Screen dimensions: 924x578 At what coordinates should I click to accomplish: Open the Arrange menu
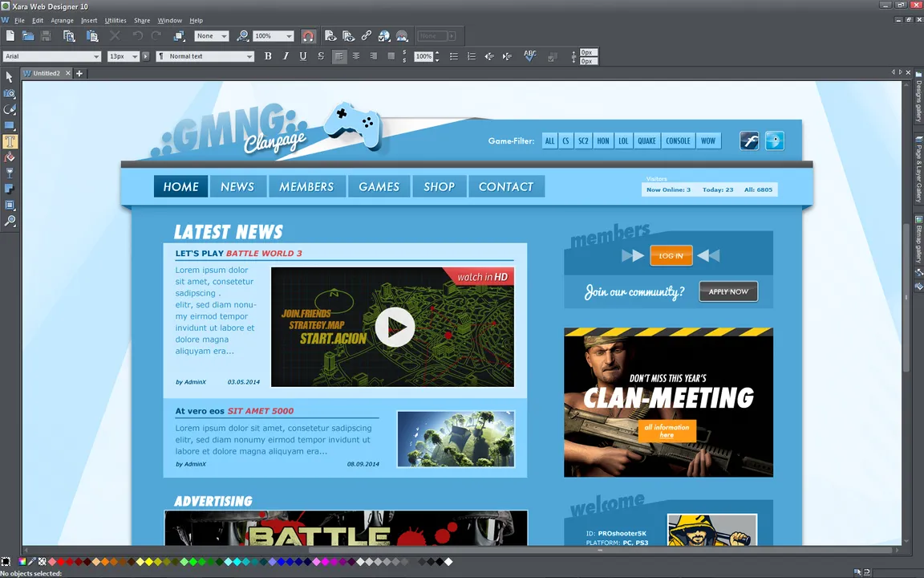tap(62, 20)
